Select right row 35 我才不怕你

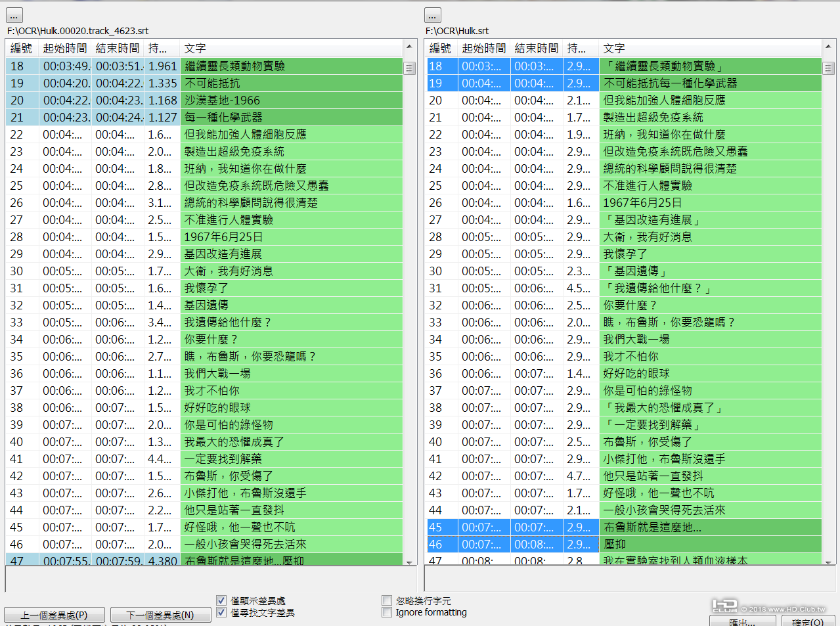[x=623, y=356]
